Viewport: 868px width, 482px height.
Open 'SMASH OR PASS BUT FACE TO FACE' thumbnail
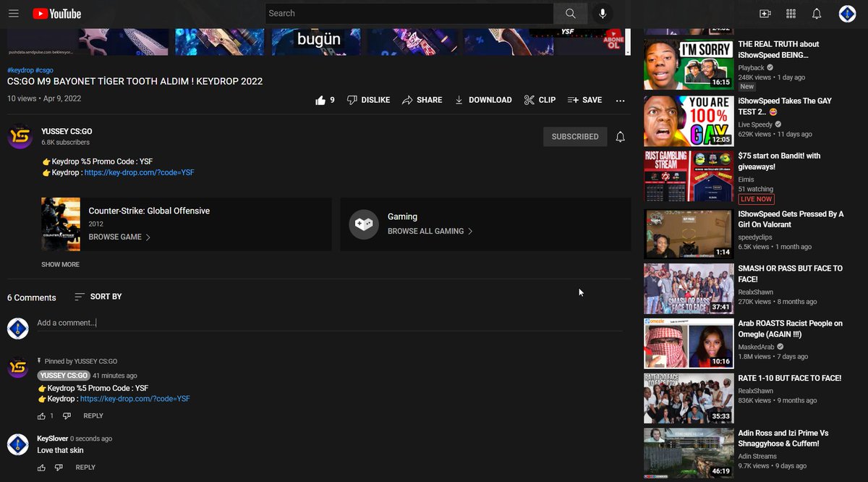(689, 289)
